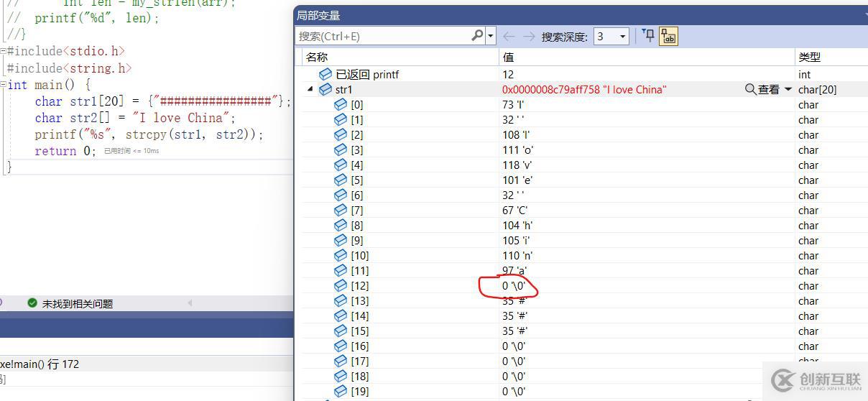Viewport: 868px width, 401px height.
Task: Toggle the highlighted 'ab' display button
Action: click(x=669, y=36)
